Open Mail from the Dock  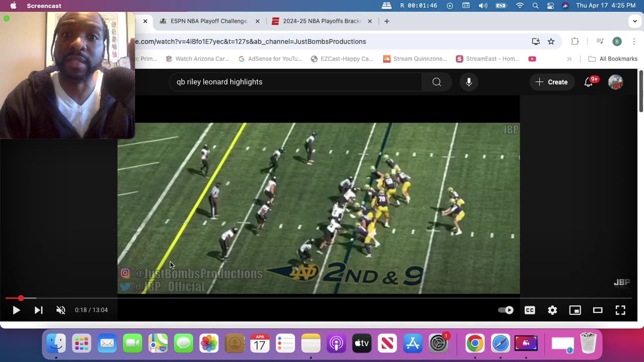click(x=107, y=344)
